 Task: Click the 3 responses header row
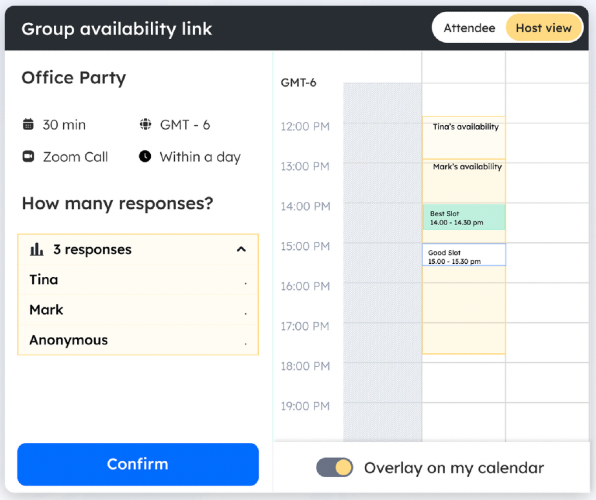[x=138, y=249]
